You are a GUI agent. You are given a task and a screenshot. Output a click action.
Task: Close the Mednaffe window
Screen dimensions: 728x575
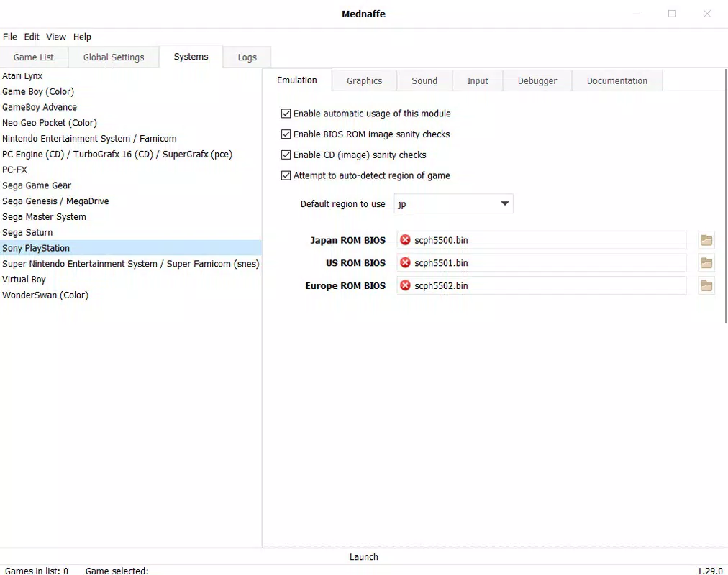pyautogui.click(x=707, y=14)
